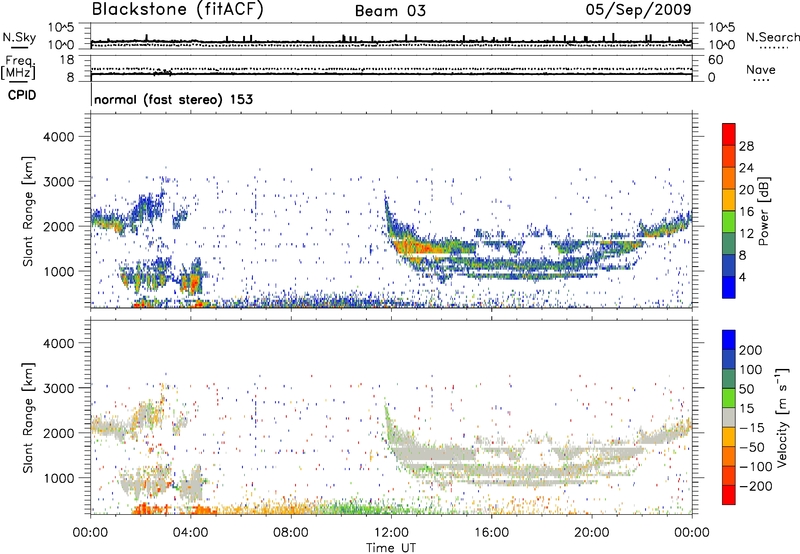Click the 12:00 time axis label
The width and height of the screenshot is (800, 554).
[391, 533]
